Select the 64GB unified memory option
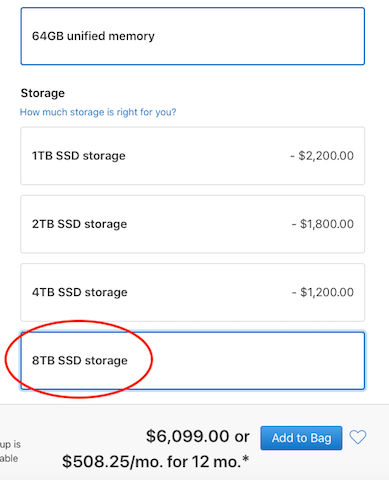The height and width of the screenshot is (480, 389). 193,36
